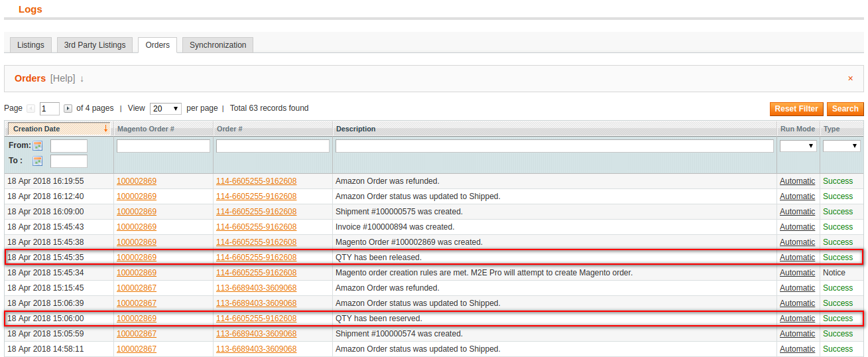Expand the Run Mode filter dropdown
This screenshot has width=868, height=357.
pyautogui.click(x=798, y=146)
